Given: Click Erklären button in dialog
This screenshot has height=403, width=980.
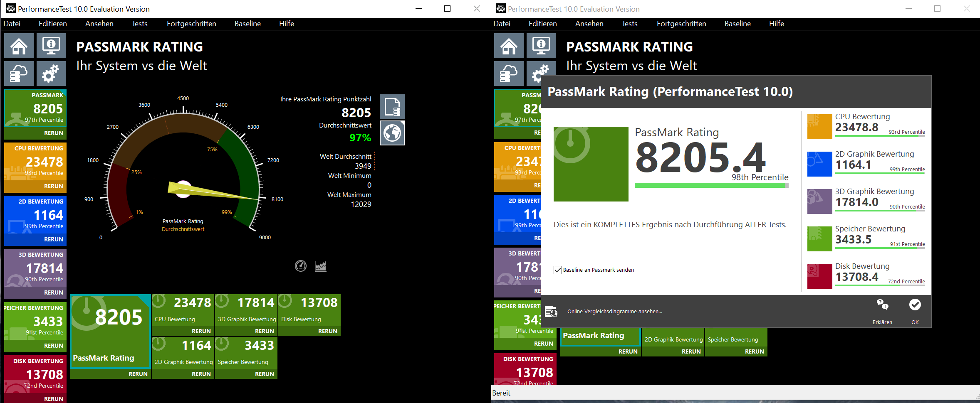Looking at the screenshot, I should point(882,311).
